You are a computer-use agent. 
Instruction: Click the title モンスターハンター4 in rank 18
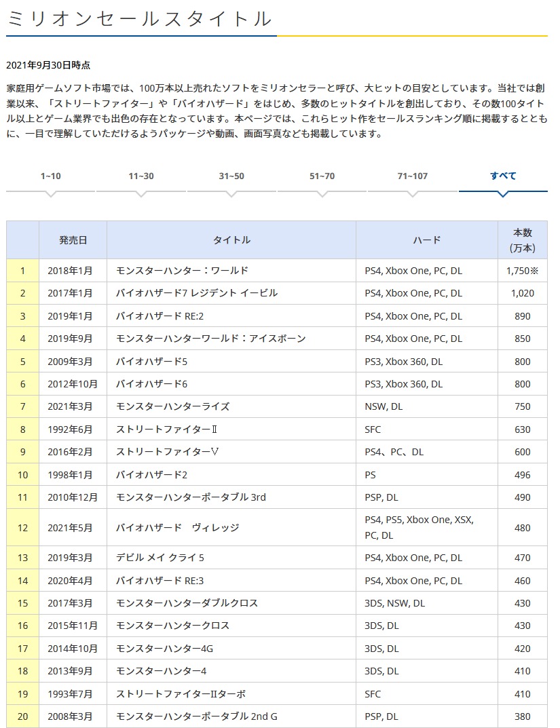[161, 672]
